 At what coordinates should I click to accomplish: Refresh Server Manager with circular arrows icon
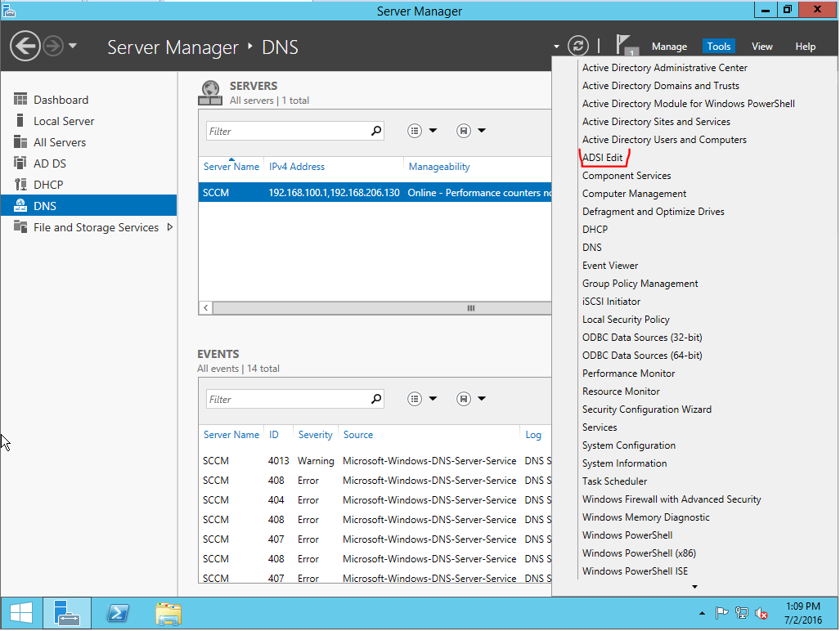(x=578, y=46)
